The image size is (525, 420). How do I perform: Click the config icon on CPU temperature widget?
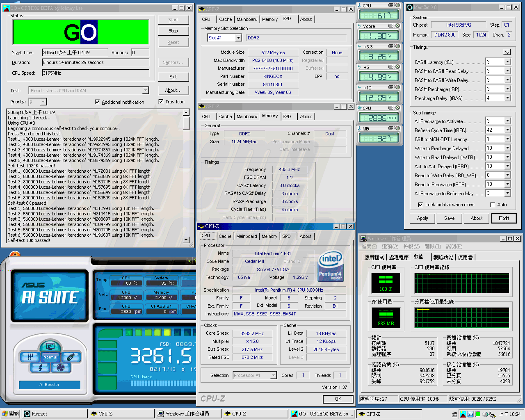(391, 5)
